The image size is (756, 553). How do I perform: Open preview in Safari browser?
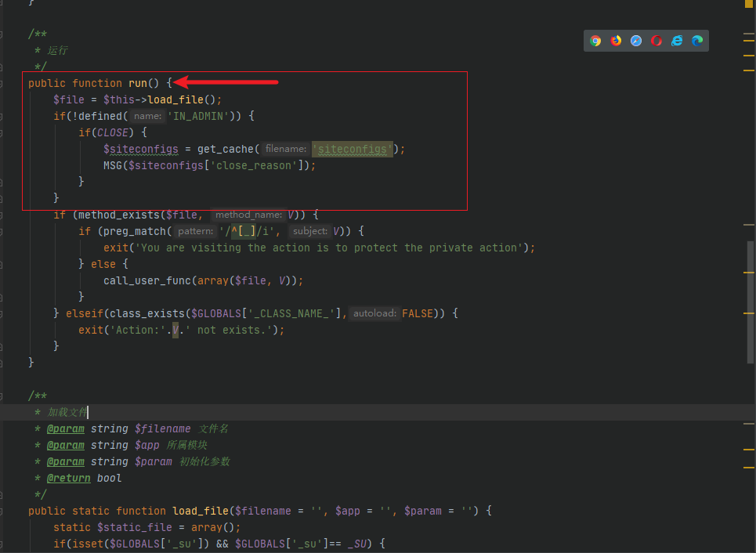point(636,41)
